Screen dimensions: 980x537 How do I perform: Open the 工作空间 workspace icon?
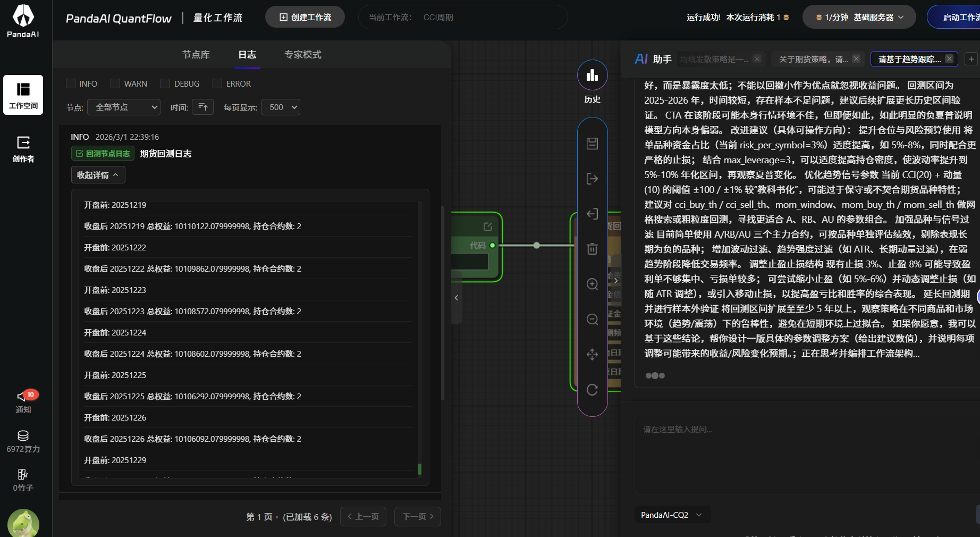pos(23,95)
